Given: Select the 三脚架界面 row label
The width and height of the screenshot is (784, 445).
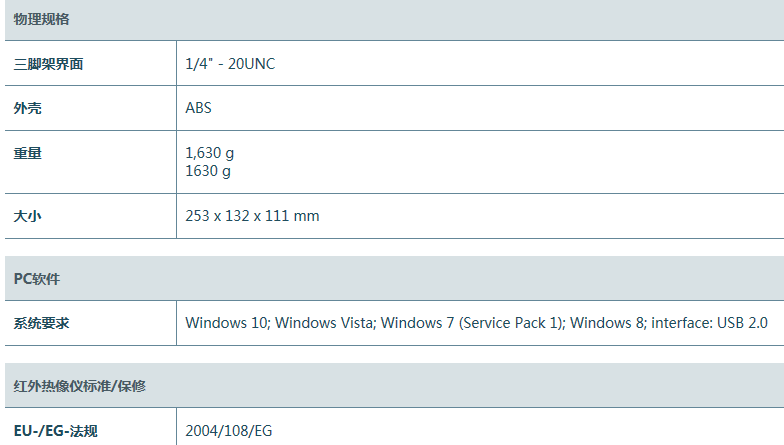Looking at the screenshot, I should point(48,64).
